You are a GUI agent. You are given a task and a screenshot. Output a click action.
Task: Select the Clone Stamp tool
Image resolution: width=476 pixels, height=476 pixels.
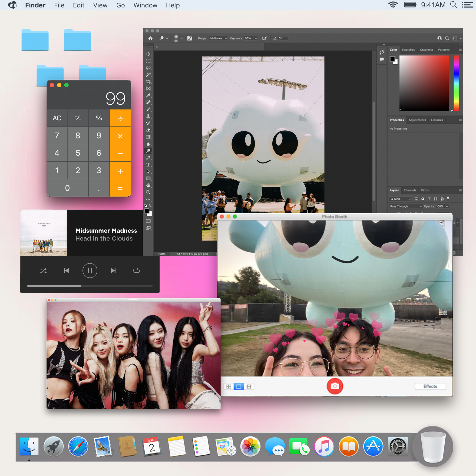148,116
